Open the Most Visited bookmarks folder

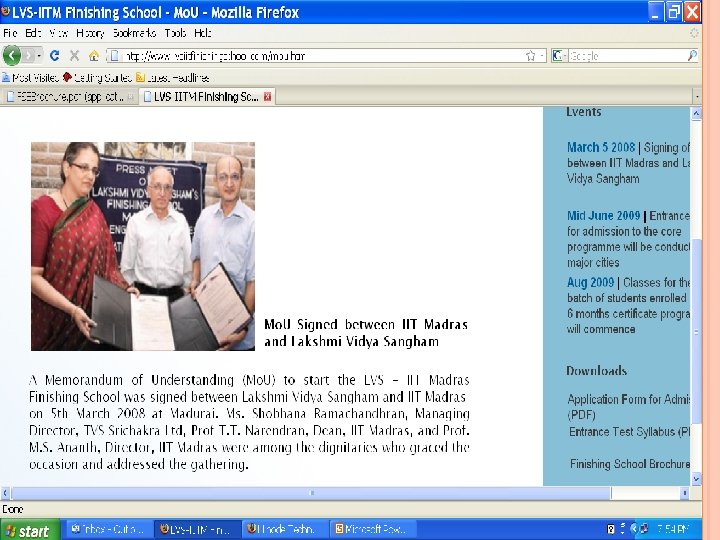30,78
